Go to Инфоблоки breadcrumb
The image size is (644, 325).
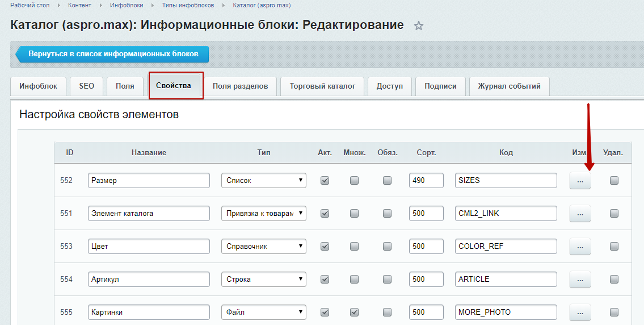(x=127, y=5)
